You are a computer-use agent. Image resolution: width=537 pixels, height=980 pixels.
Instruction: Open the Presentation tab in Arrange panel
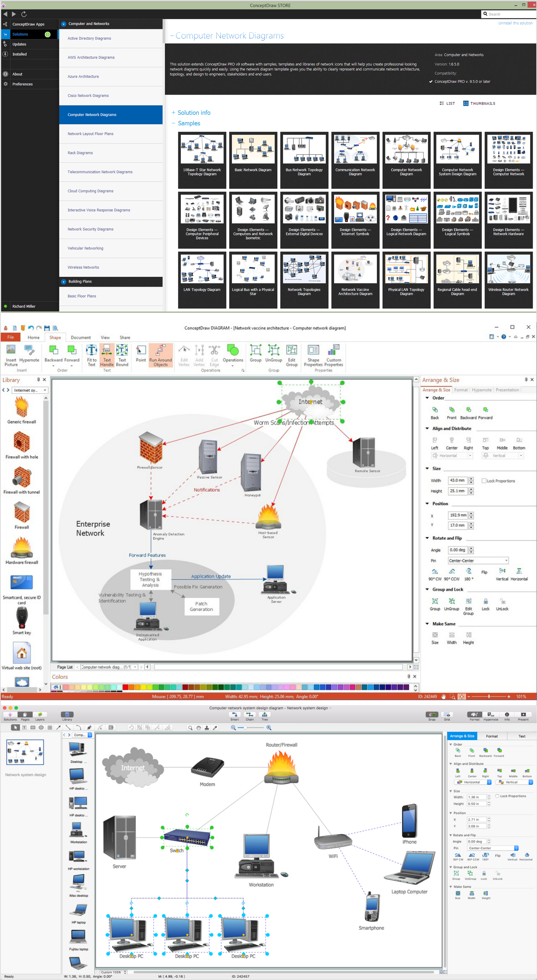(507, 390)
